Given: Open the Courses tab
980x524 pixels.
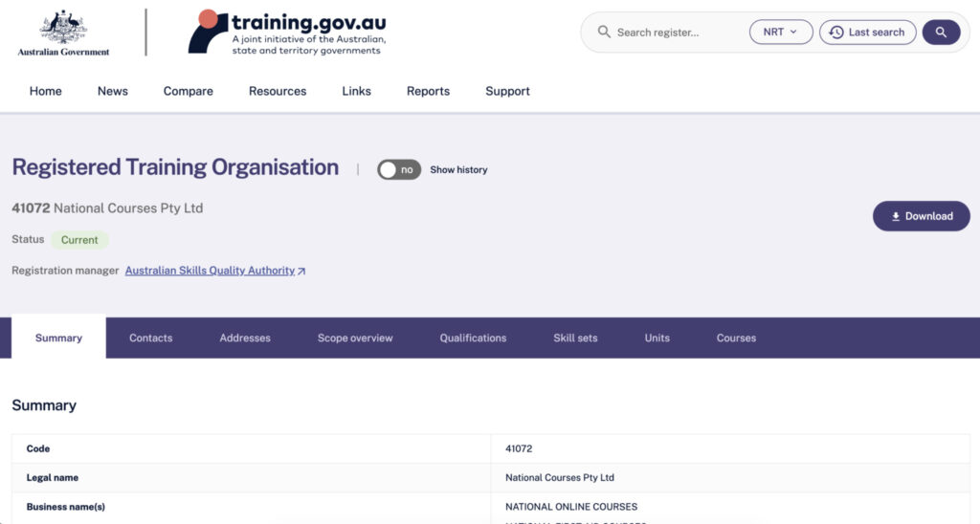Looking at the screenshot, I should [x=736, y=338].
